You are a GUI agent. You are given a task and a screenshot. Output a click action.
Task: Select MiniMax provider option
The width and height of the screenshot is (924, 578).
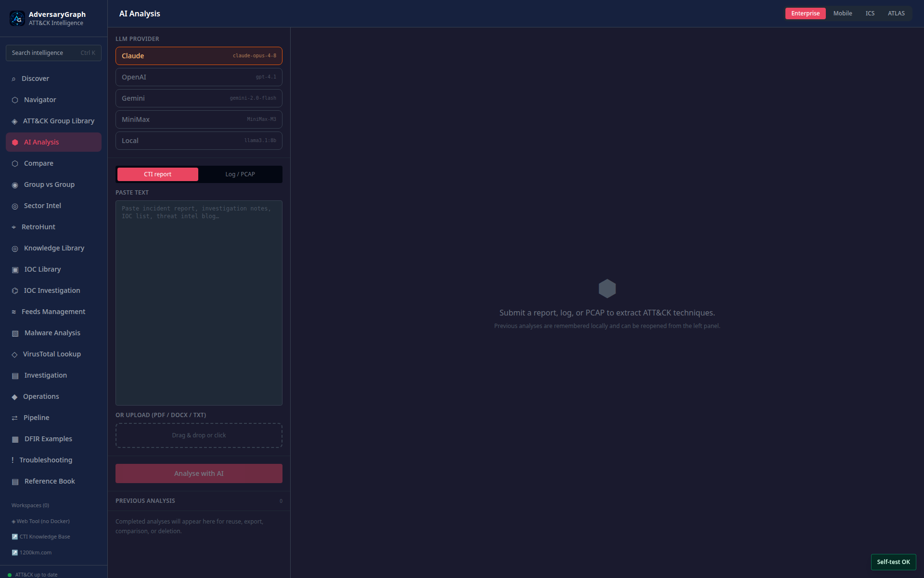point(199,119)
